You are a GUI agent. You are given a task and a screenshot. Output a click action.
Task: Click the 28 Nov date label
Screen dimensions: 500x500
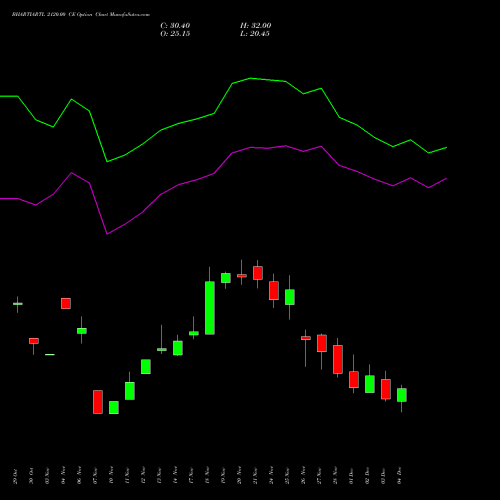click(x=335, y=476)
